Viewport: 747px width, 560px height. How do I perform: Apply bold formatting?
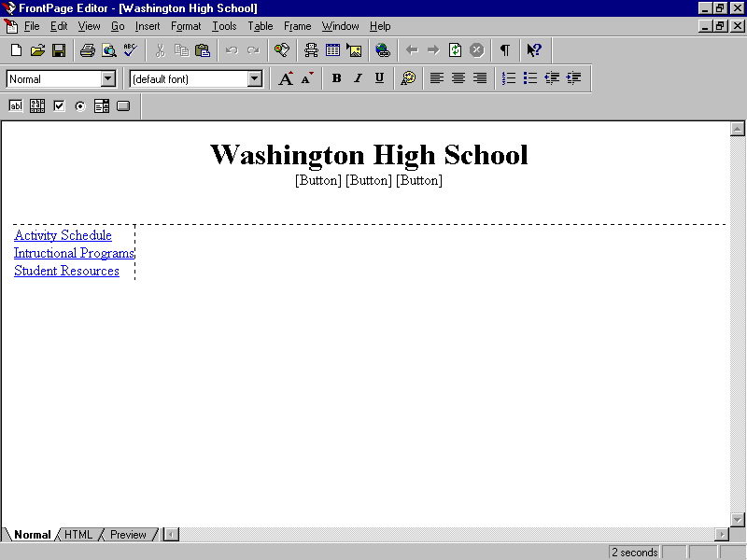tap(336, 78)
